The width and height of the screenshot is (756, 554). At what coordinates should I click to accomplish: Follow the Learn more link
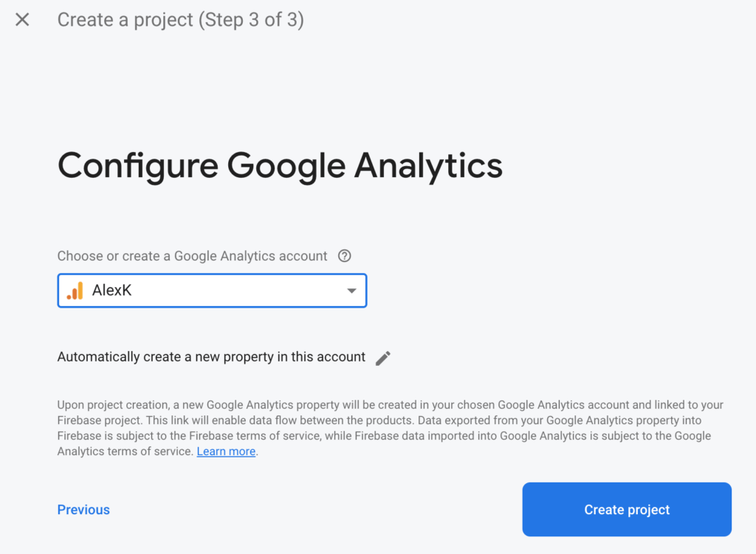pyautogui.click(x=226, y=451)
